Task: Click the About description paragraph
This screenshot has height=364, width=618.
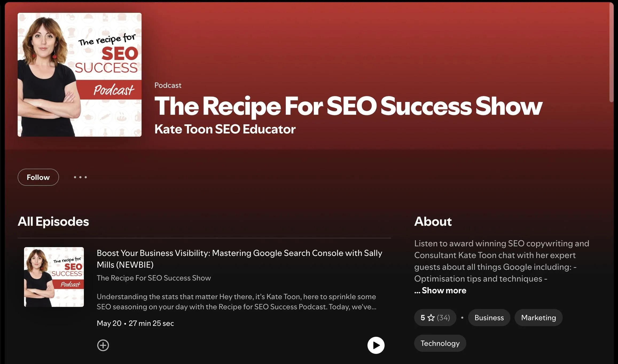Action: point(502,261)
